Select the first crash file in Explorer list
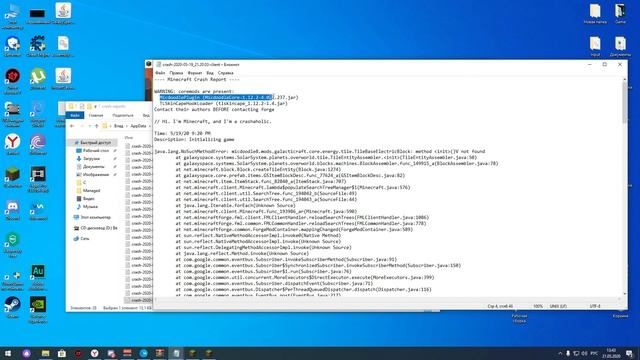Screen dimensions: 640x360 pos(139,146)
